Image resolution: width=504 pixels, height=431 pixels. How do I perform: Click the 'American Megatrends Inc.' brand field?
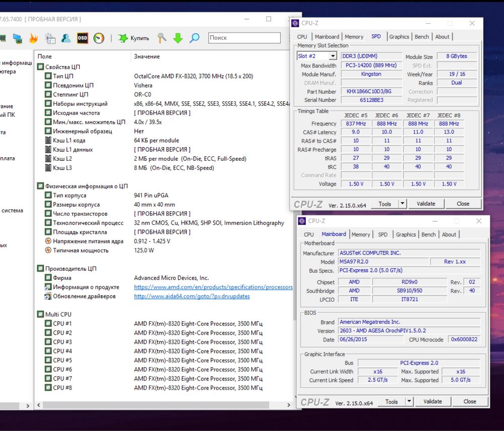pyautogui.click(x=409, y=322)
